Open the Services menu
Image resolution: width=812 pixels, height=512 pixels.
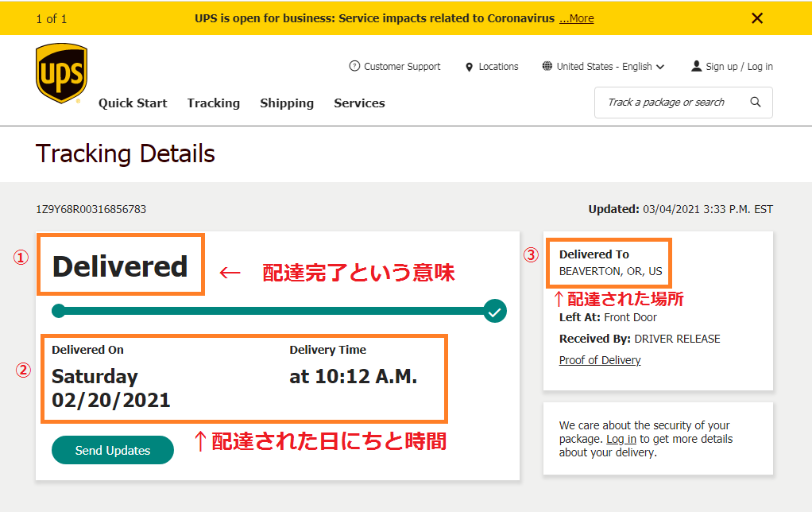pyautogui.click(x=359, y=103)
